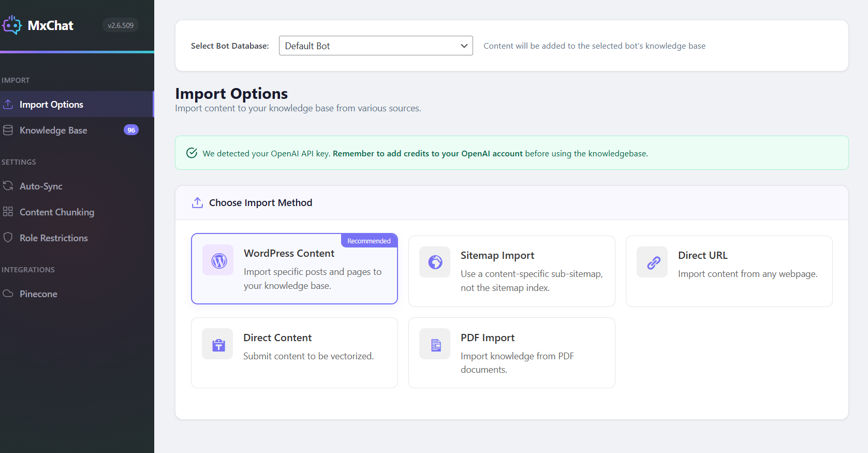Click the Role Restrictions shield icon
The width and height of the screenshot is (868, 453).
(8, 238)
